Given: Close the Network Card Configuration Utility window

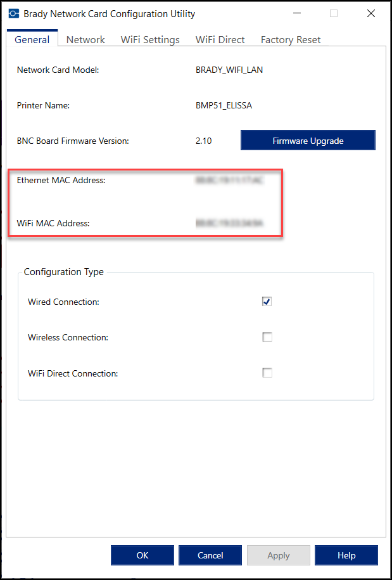Looking at the screenshot, I should pos(370,13).
